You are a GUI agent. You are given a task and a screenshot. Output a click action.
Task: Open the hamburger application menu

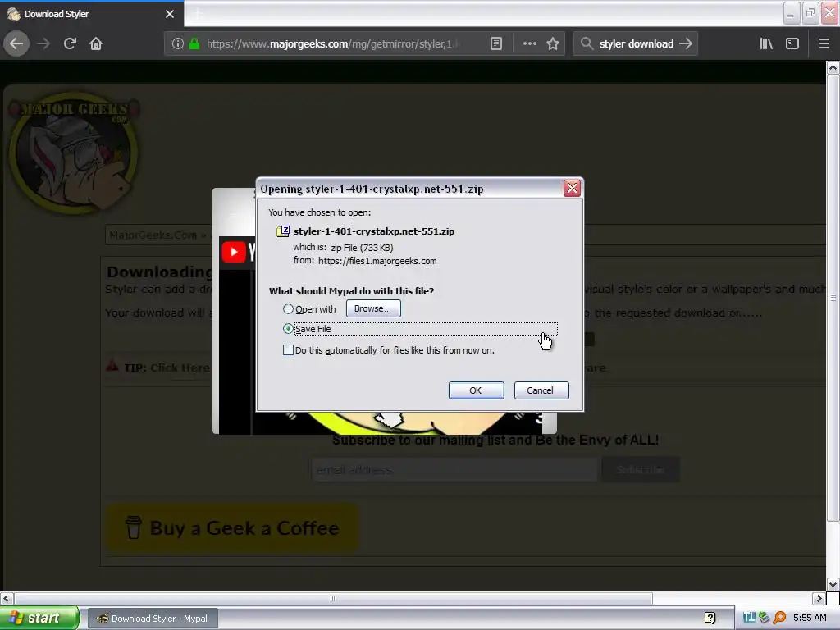pyautogui.click(x=824, y=44)
